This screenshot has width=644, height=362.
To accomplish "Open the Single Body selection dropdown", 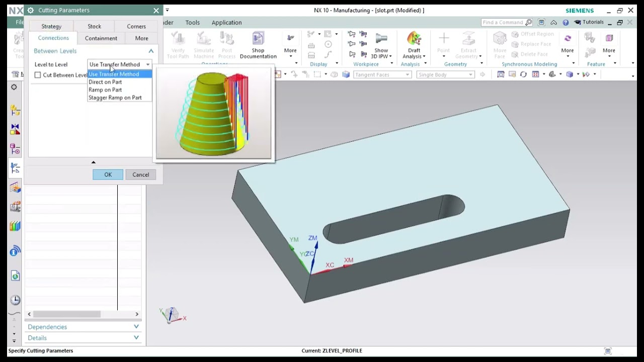I will (x=446, y=74).
